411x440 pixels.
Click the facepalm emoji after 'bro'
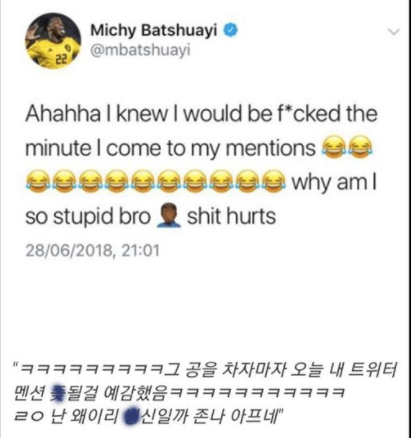[x=169, y=216]
